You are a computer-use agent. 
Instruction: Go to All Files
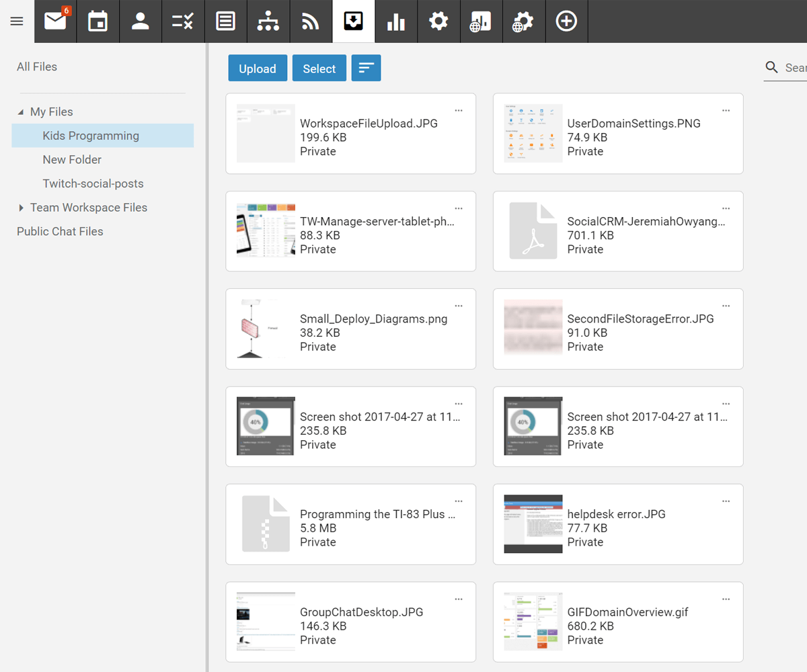click(x=37, y=67)
